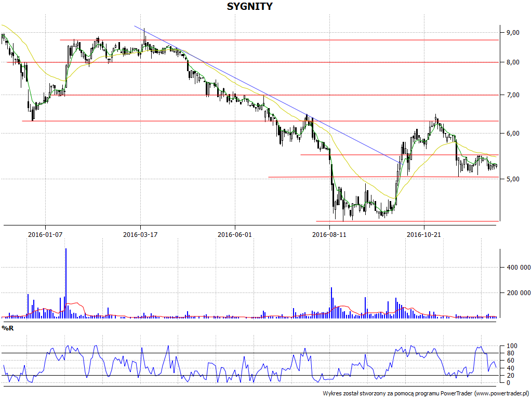Select the 2016-06-01 date label
Viewport: 532px width, 399px height.
coord(235,234)
